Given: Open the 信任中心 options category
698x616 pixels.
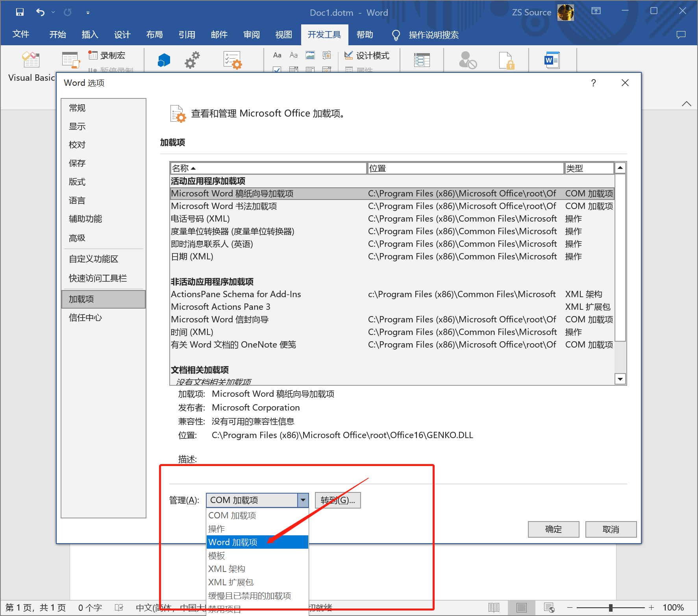Looking at the screenshot, I should [85, 317].
